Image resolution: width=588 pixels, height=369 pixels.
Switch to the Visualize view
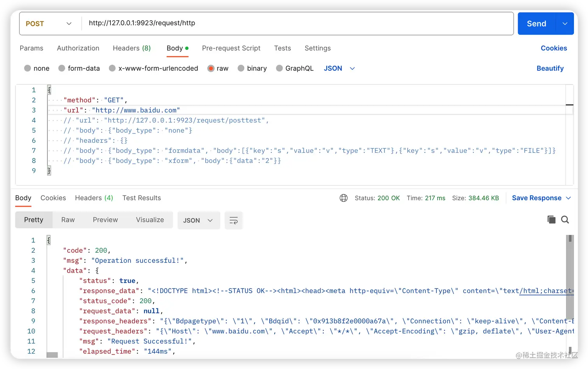(x=150, y=220)
